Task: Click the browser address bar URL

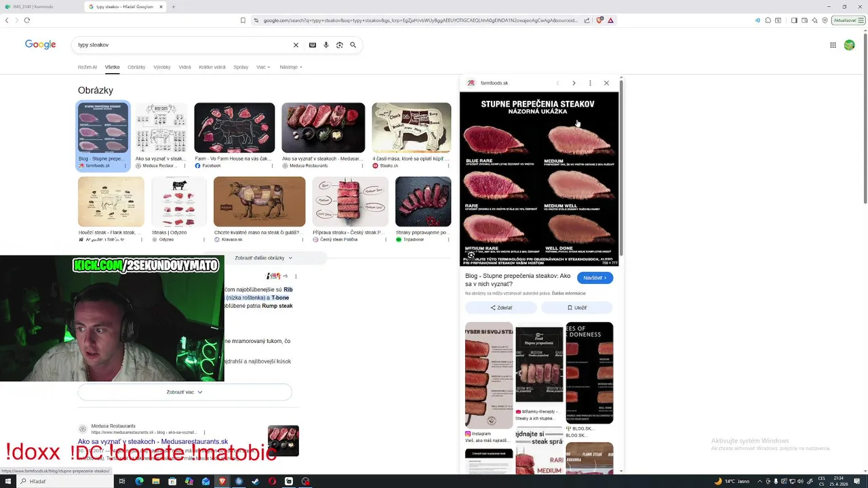Action: click(420, 20)
